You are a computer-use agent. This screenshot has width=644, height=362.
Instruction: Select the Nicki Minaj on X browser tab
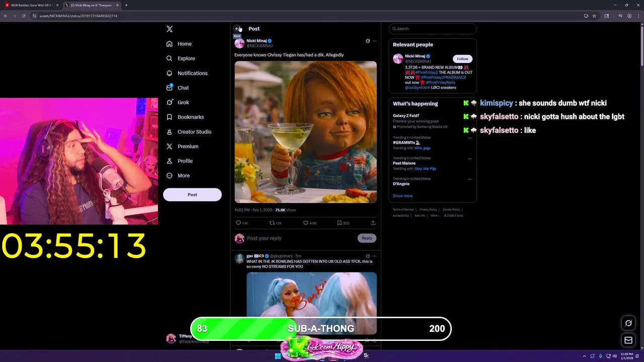click(x=92, y=5)
